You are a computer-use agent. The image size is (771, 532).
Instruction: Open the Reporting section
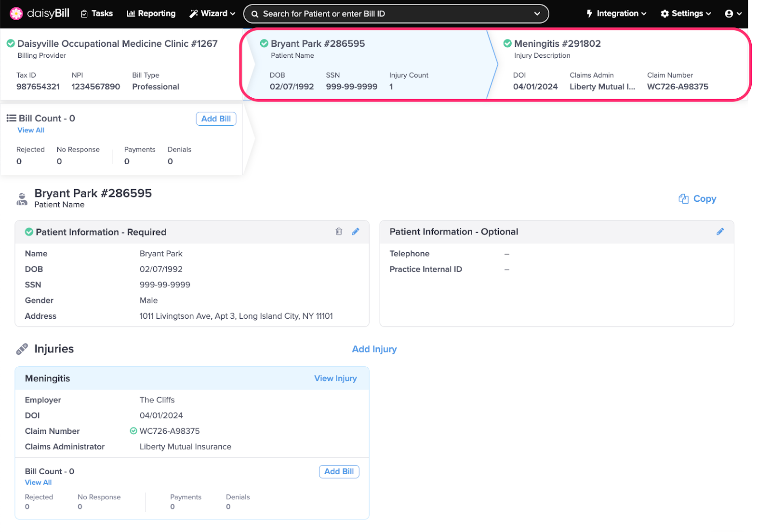pos(151,13)
